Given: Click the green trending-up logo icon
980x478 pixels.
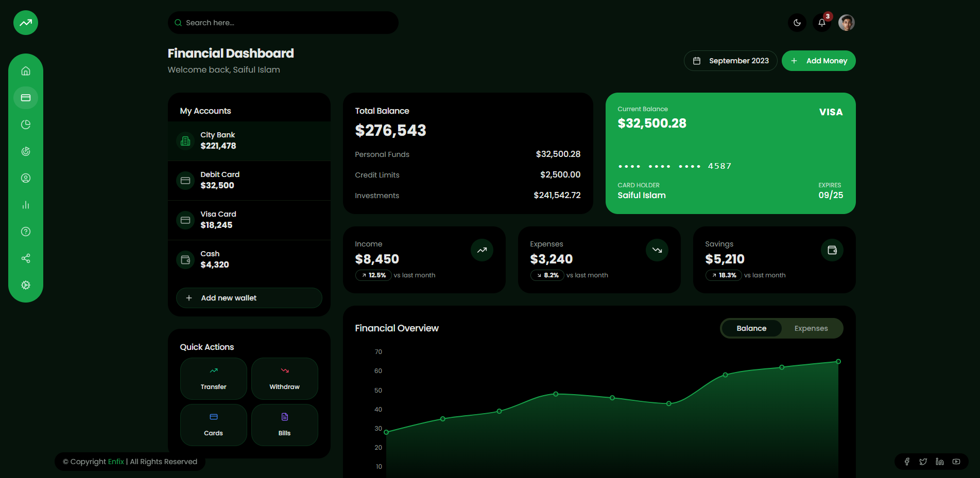Looking at the screenshot, I should click(26, 23).
